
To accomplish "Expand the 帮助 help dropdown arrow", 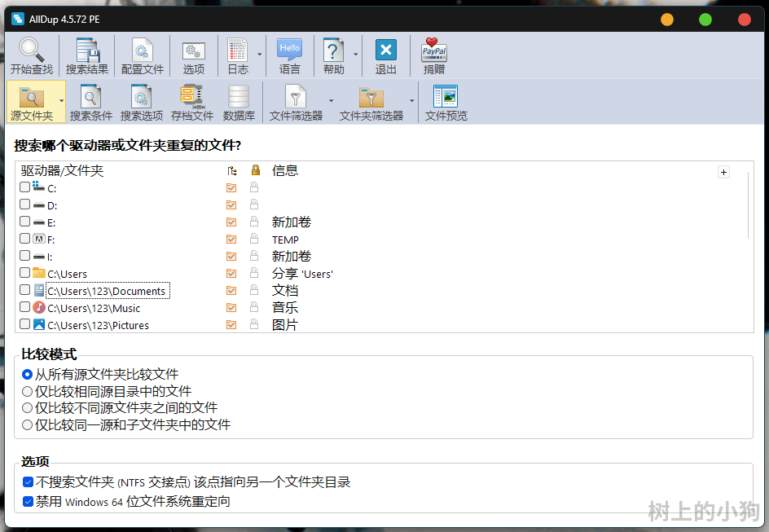I will (356, 54).
